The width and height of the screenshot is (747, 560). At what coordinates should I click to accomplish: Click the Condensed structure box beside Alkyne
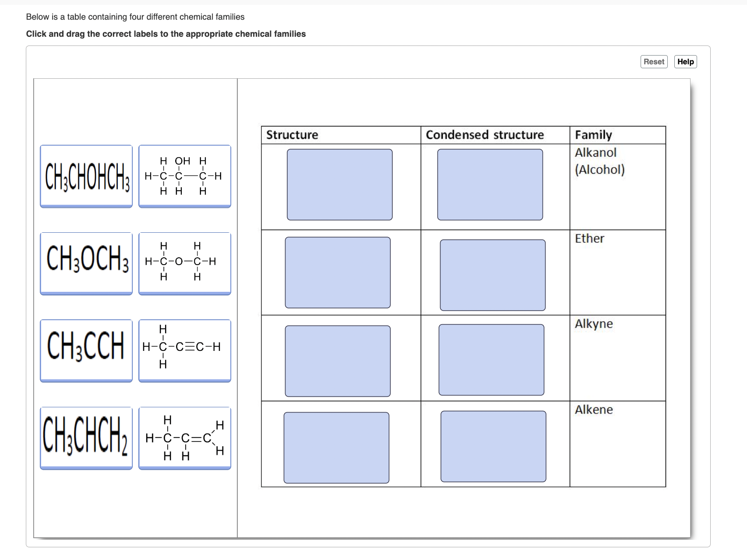tap(493, 359)
